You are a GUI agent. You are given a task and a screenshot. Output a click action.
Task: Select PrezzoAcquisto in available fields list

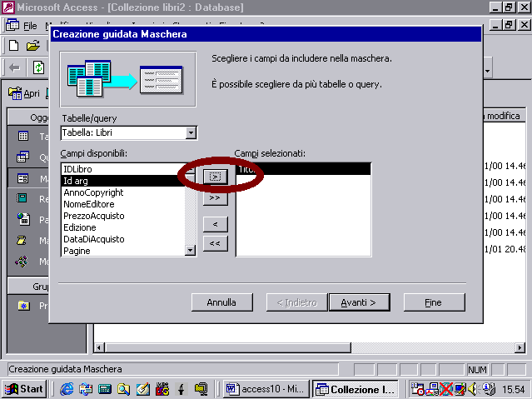pos(123,216)
